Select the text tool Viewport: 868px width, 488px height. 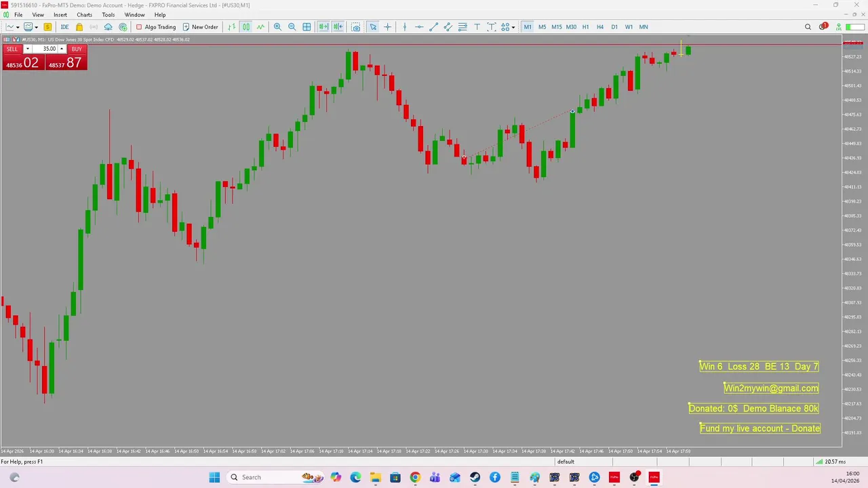(477, 27)
